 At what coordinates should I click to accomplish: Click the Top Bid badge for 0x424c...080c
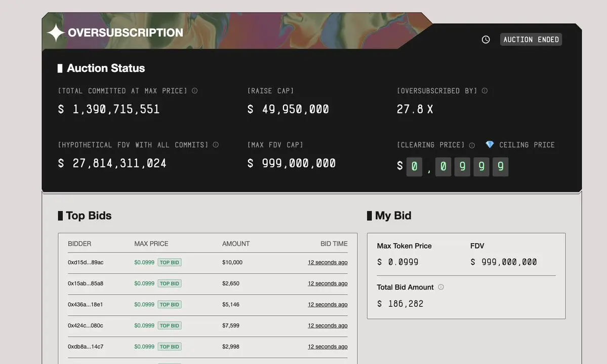tap(170, 326)
